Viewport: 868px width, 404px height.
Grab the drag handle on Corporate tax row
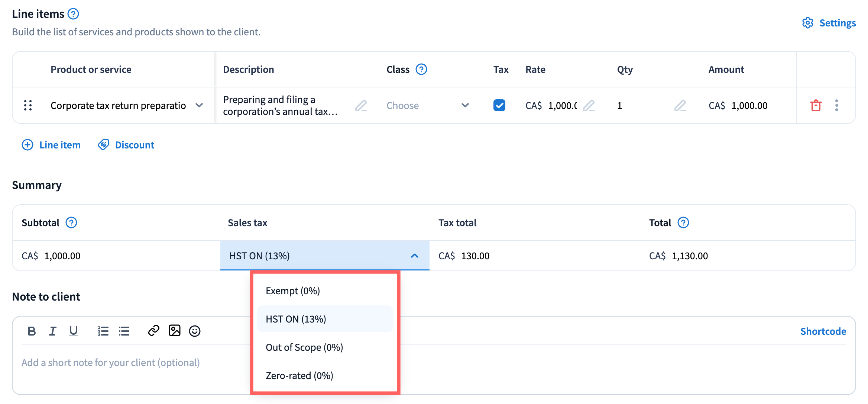pos(28,106)
